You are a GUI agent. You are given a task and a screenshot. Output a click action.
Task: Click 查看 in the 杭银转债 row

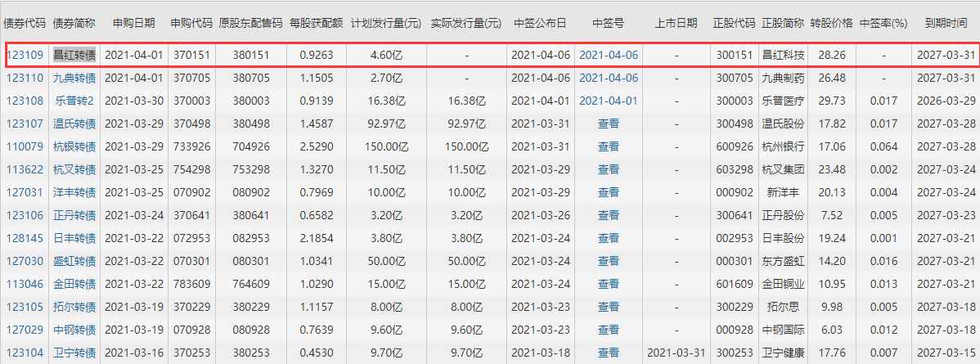609,146
